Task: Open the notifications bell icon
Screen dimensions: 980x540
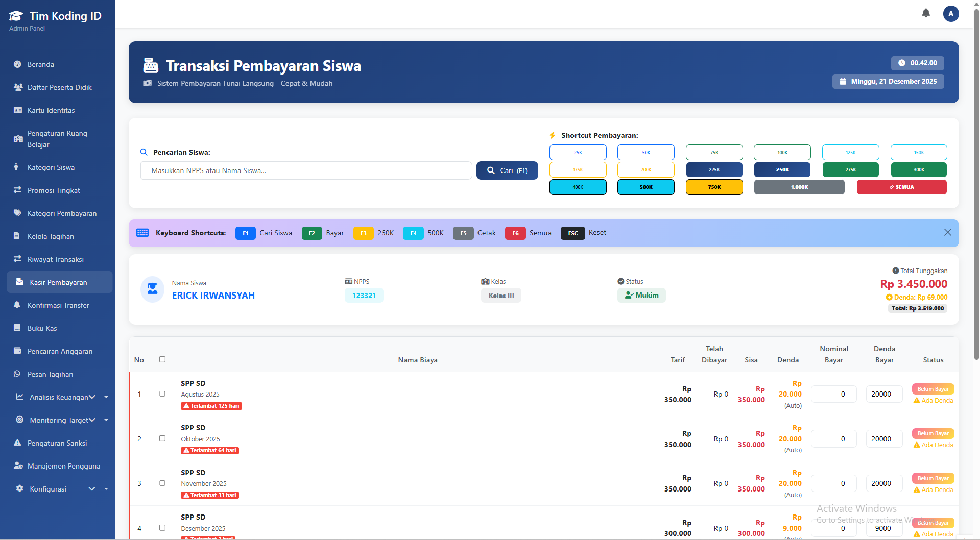Action: click(925, 13)
